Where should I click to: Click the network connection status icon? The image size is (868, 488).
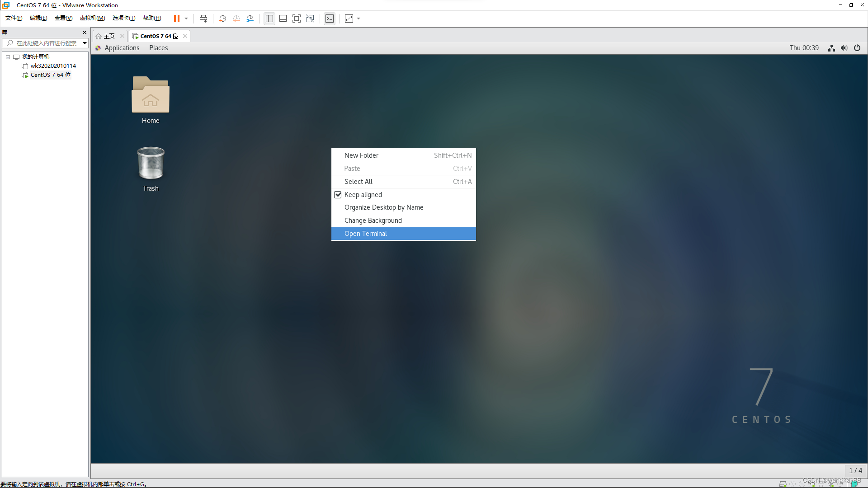(x=832, y=47)
